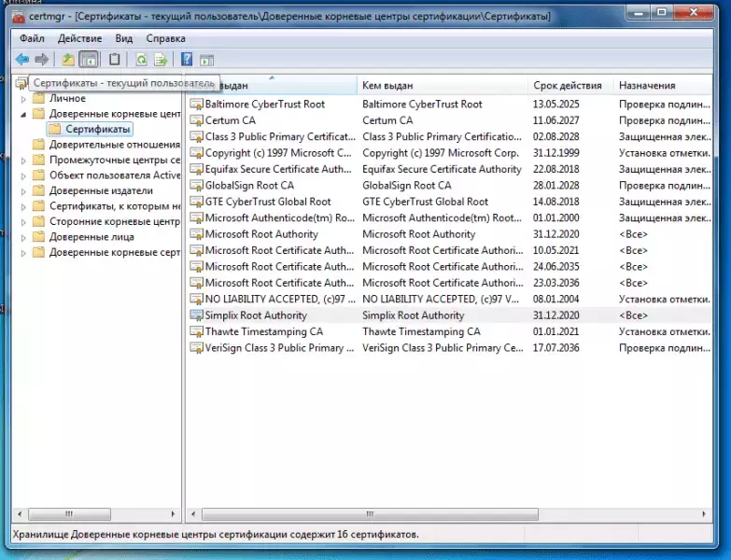Select Copyright (c) 1997 Microsoft C... row
This screenshot has height=560, width=731.
(x=449, y=153)
